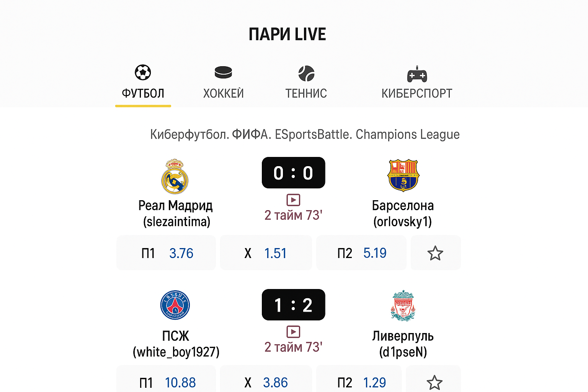Switch to the ТЕННИС tab
588x392 pixels.
tap(306, 93)
